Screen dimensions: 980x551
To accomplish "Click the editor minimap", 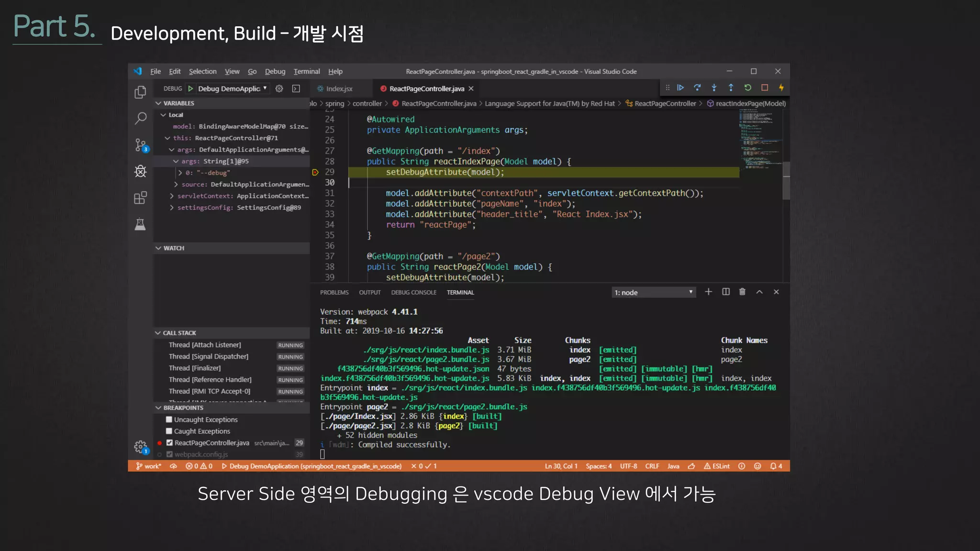I will (760, 139).
